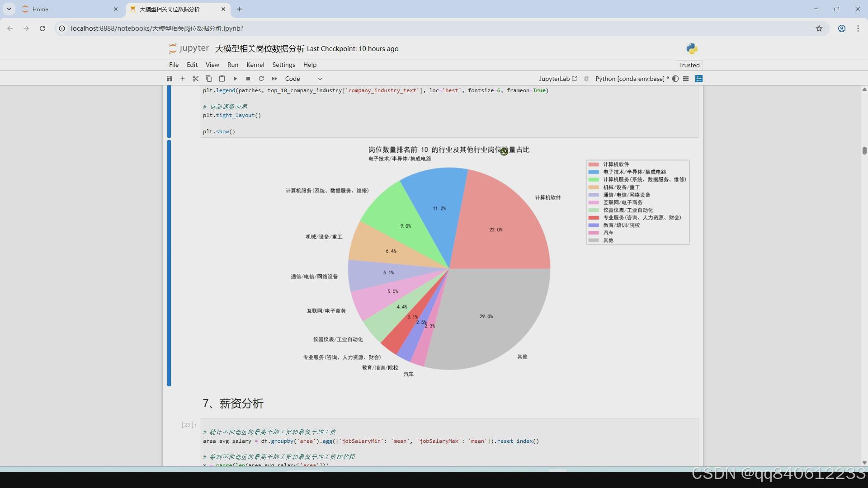This screenshot has width=868, height=488.
Task: Open notebook in JupyterLab link
Action: [x=558, y=79]
